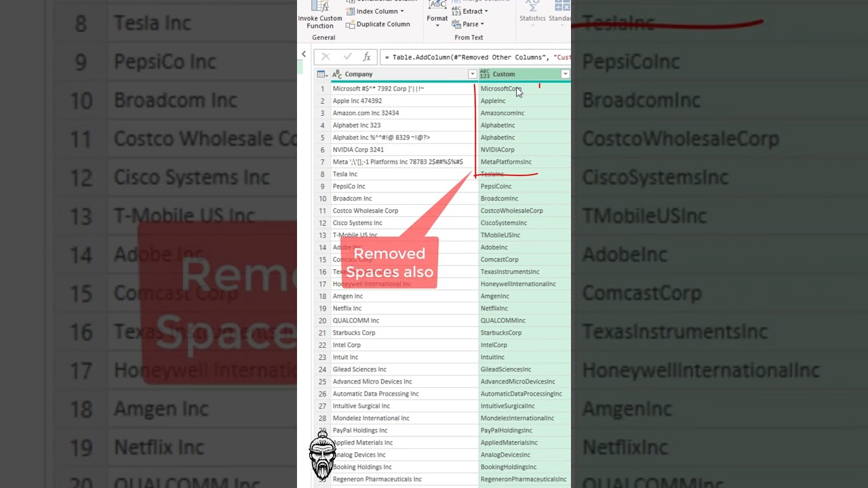
Task: Select the 'PepsiCo Inc' Company cell
Action: 404,186
